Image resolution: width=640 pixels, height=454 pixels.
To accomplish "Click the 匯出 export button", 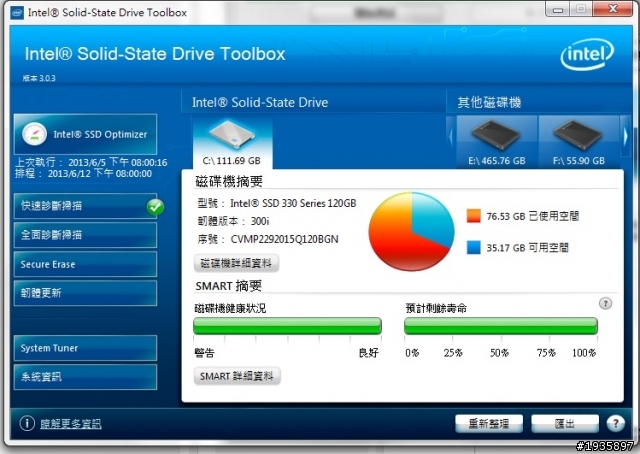I will pos(565,424).
